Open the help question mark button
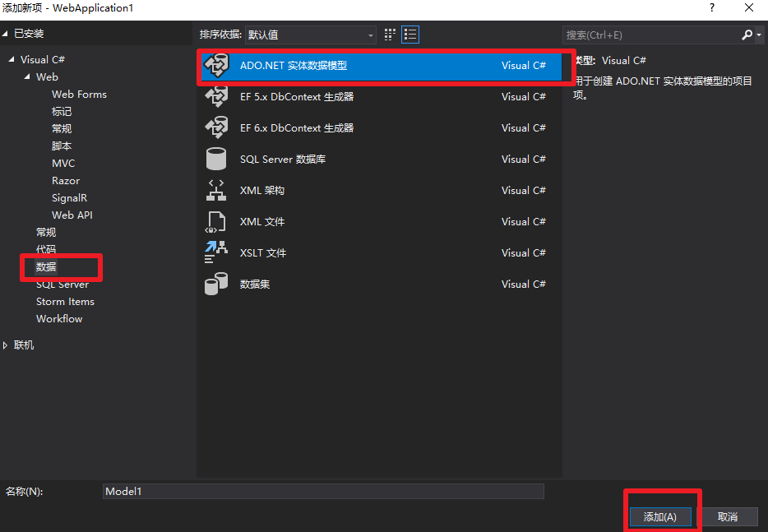Viewport: 768px width, 532px height. click(x=711, y=8)
